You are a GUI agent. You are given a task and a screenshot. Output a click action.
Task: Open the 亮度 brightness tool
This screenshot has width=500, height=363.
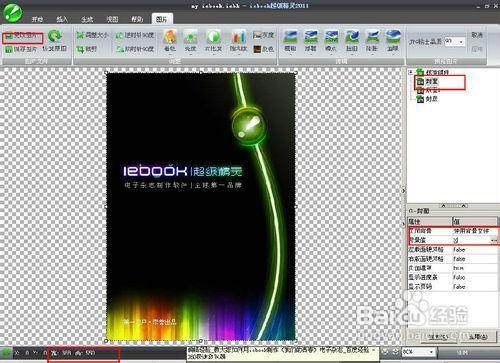pos(190,41)
